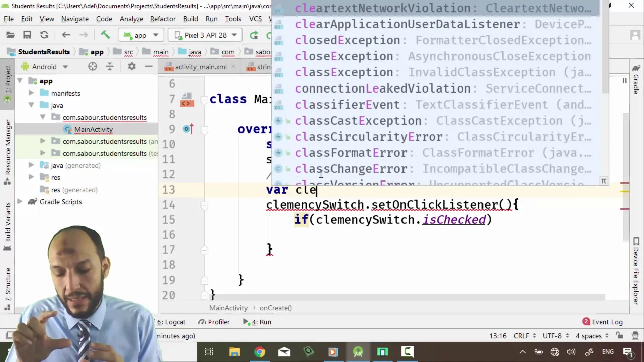Image resolution: width=644 pixels, height=362 pixels.
Task: Open Android Studio in the taskbar
Action: click(x=358, y=352)
